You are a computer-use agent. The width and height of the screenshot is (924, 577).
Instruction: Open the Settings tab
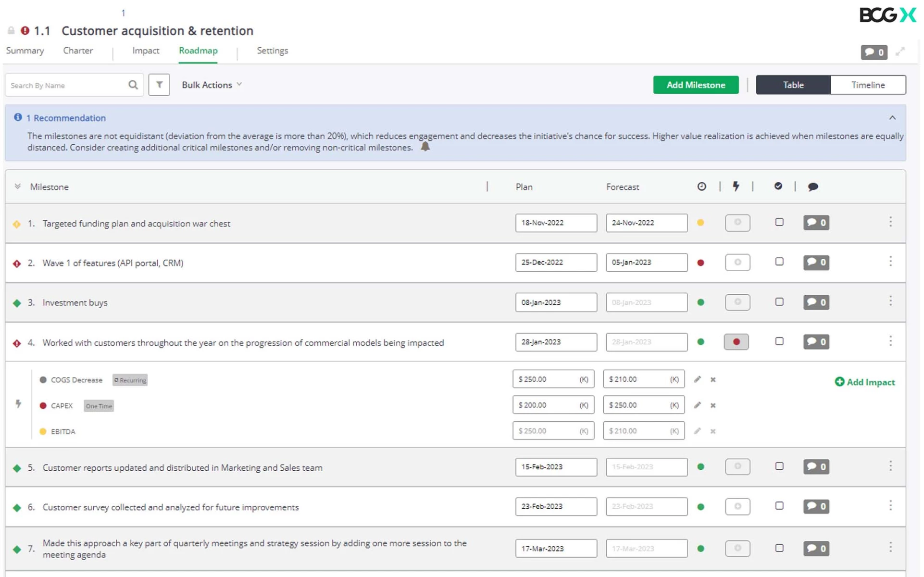coord(272,50)
